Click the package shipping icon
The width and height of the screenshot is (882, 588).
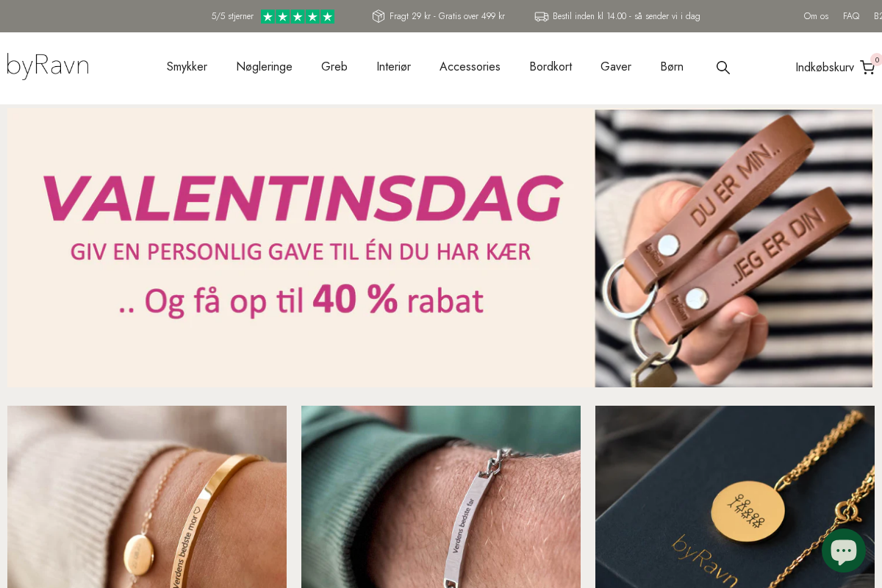click(x=379, y=16)
